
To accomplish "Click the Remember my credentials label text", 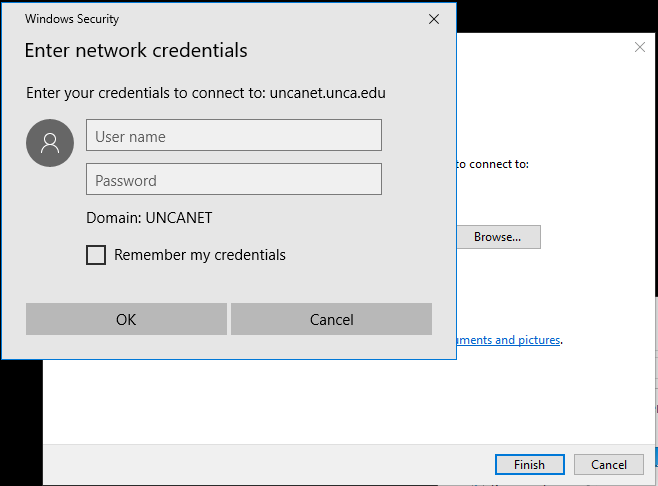I will point(200,255).
